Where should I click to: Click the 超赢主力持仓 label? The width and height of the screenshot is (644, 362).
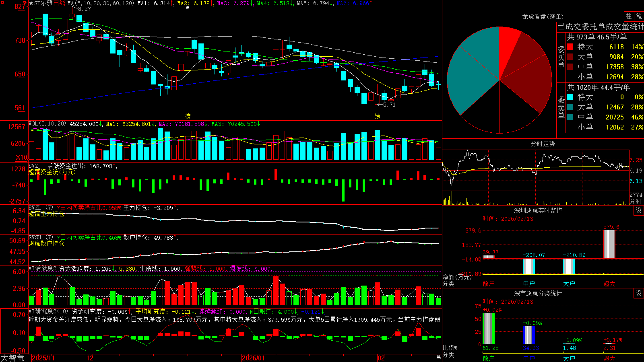pyautogui.click(x=46, y=214)
